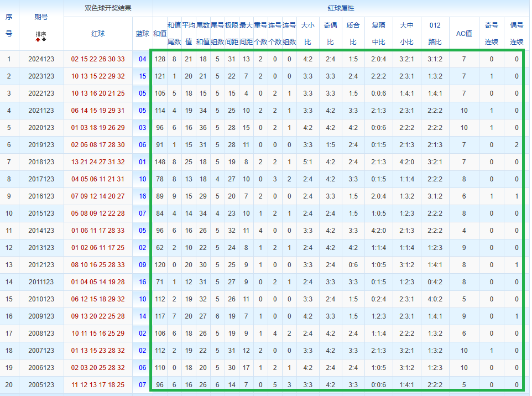Viewport: 532px width, 396px height.
Task: Click the 012路比 column header
Action: pos(435,34)
